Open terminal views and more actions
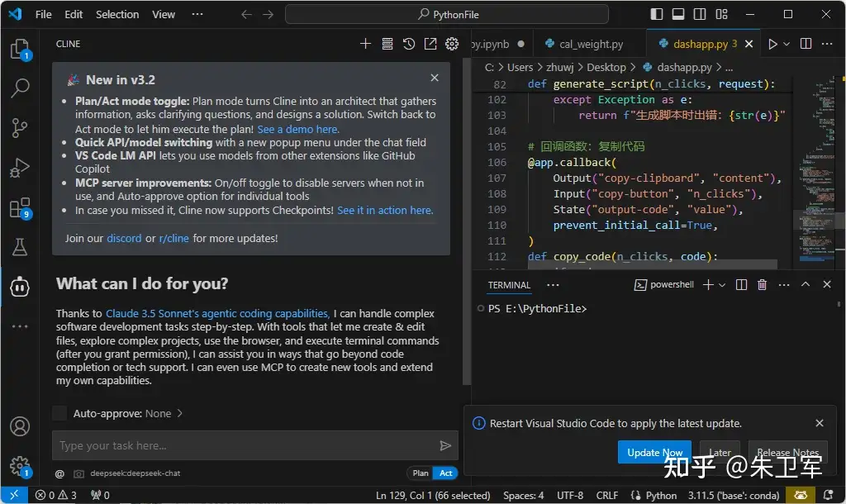This screenshot has width=846, height=504. tap(784, 284)
